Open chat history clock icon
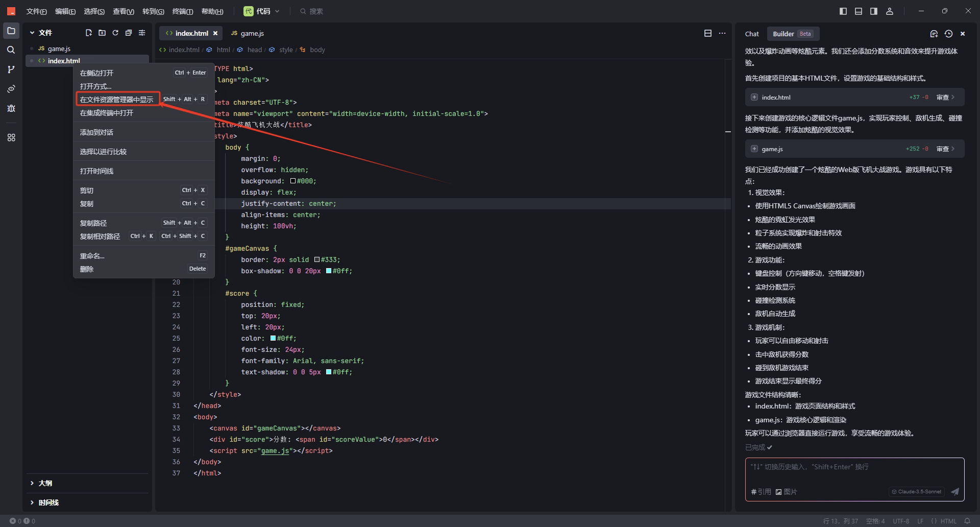Viewport: 980px width, 527px height. coord(948,34)
